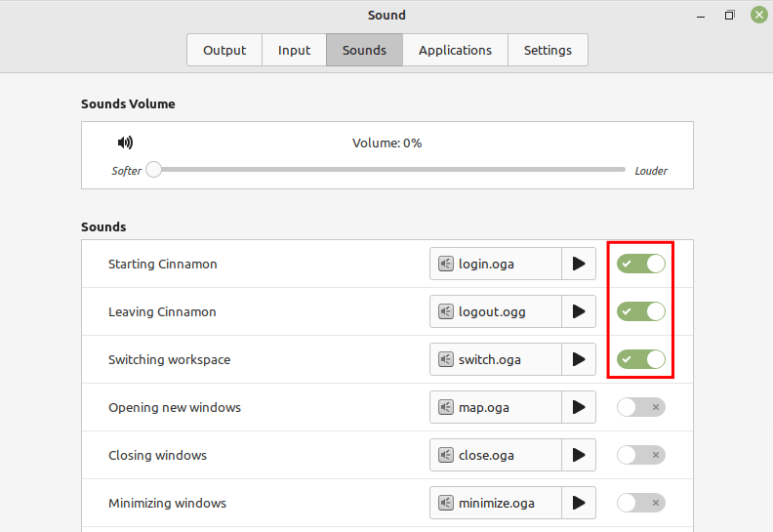The image size is (773, 532).
Task: Click the audio file icon beside logout.ogg
Action: [x=446, y=311]
